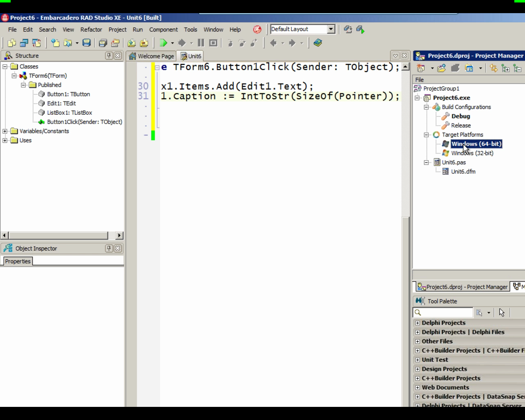Open the Tools menu
The image size is (525, 420).
(190, 30)
